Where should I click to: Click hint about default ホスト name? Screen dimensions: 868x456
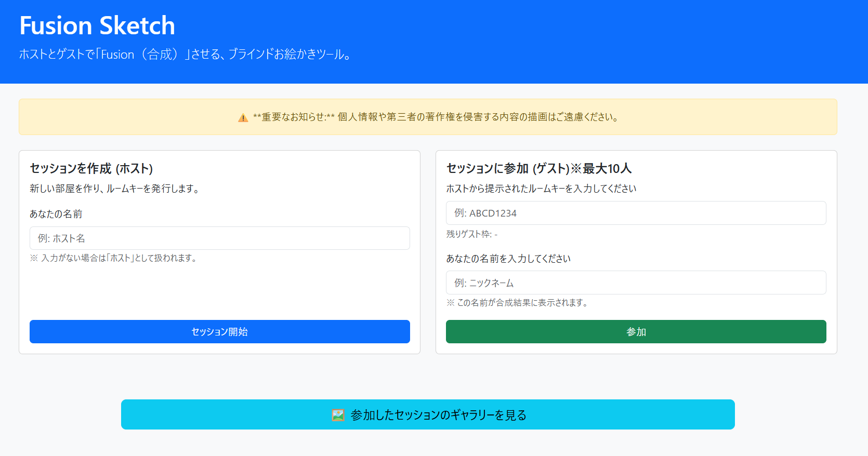(x=114, y=258)
